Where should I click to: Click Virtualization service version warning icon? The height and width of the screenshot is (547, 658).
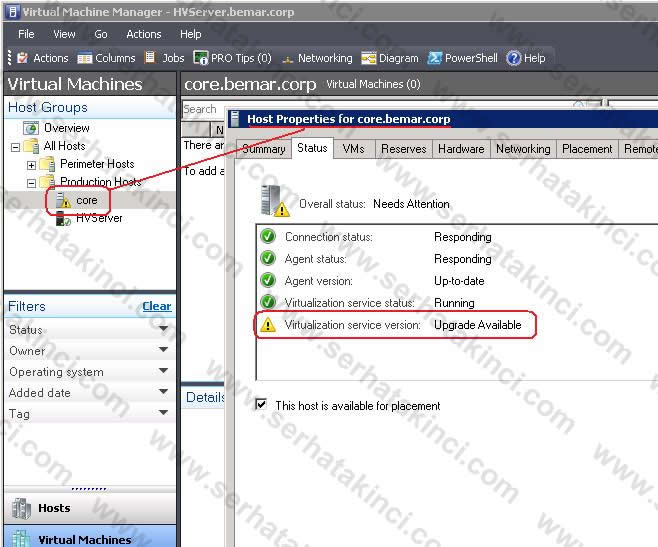(x=268, y=325)
